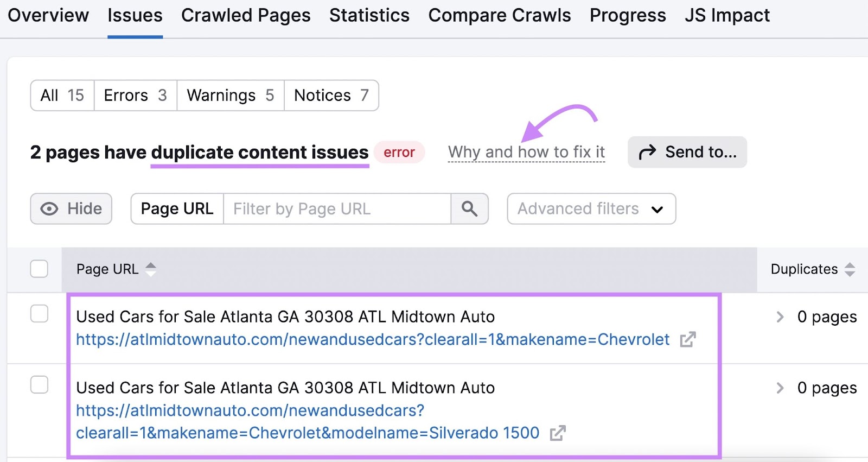The width and height of the screenshot is (868, 462).
Task: Expand duplicates for the second Used Cars row
Action: [780, 388]
